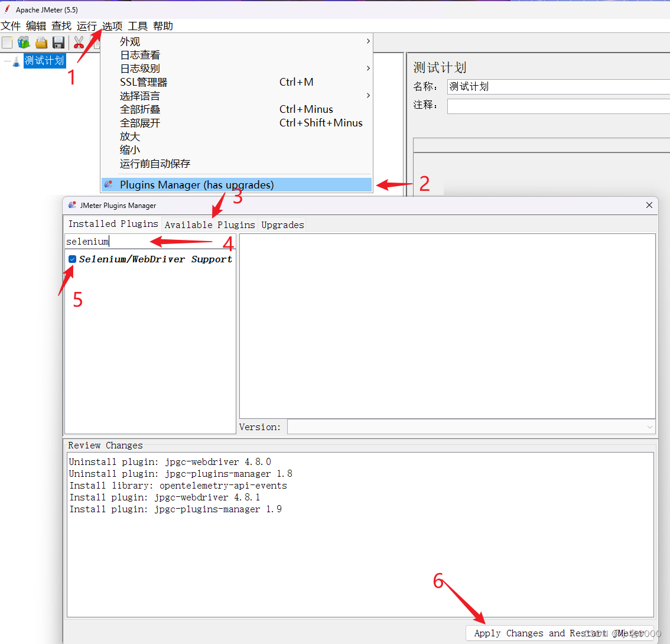Click the test plan flask icon in tree
This screenshot has height=644, width=670.
pyautogui.click(x=16, y=61)
